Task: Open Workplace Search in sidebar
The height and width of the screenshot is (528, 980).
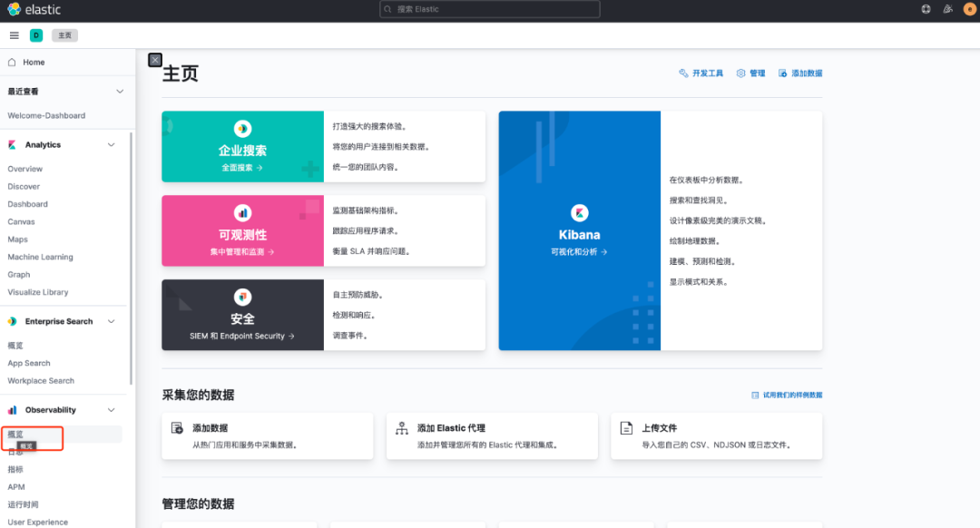Action: pyautogui.click(x=41, y=380)
